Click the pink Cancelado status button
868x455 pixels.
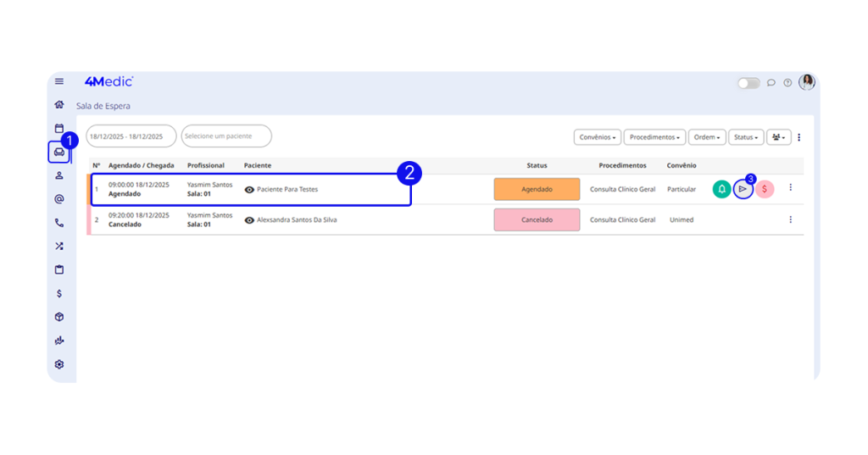point(537,219)
